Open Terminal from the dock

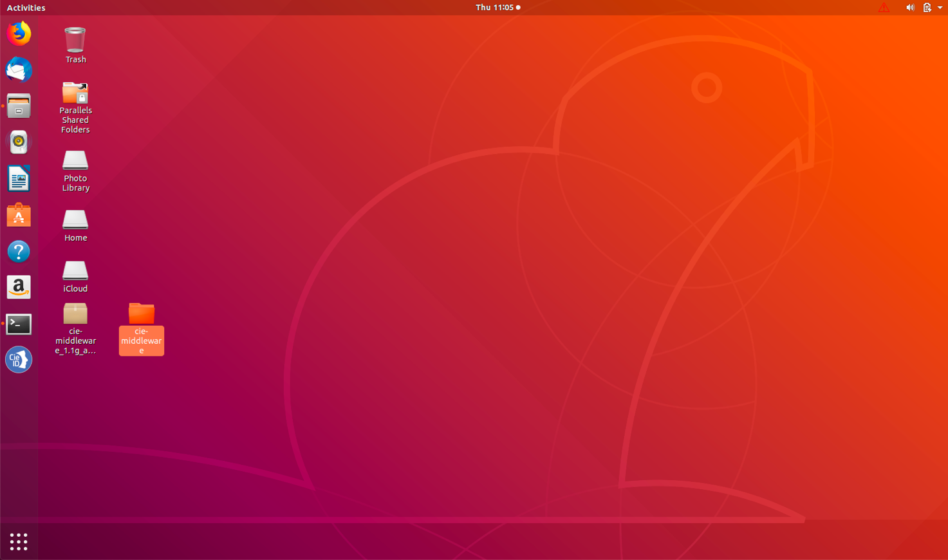tap(19, 324)
